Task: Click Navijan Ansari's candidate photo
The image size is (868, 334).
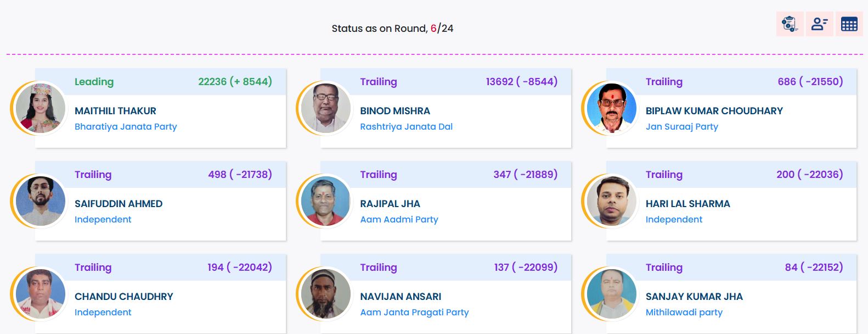Action: [x=326, y=294]
